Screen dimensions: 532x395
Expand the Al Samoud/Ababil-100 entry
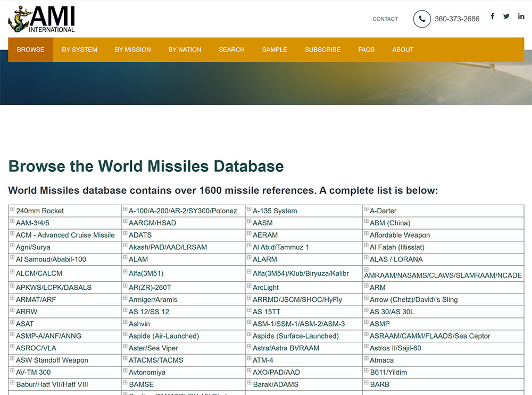click(x=12, y=258)
